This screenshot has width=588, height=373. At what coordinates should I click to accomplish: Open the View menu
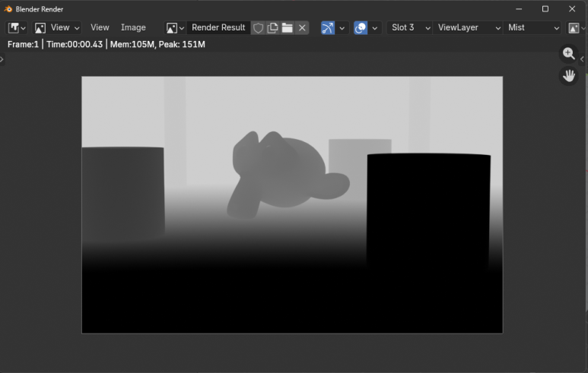coord(100,27)
